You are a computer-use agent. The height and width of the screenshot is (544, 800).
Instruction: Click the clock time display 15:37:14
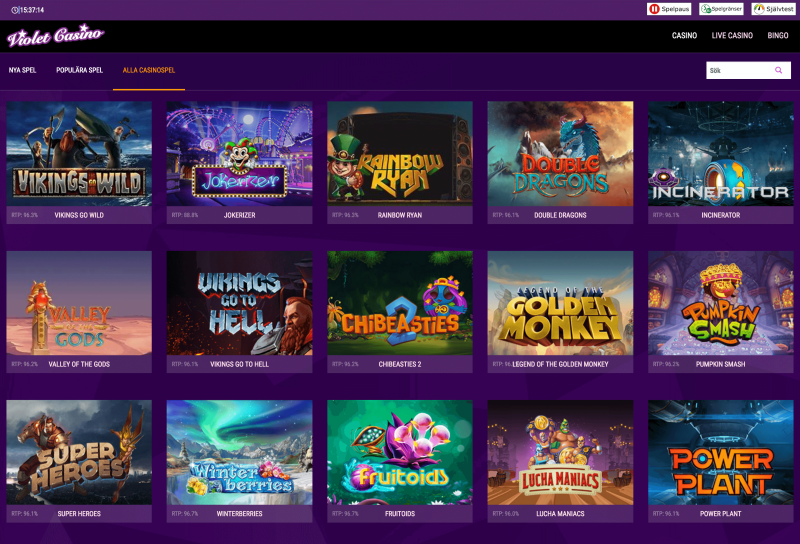coord(28,10)
